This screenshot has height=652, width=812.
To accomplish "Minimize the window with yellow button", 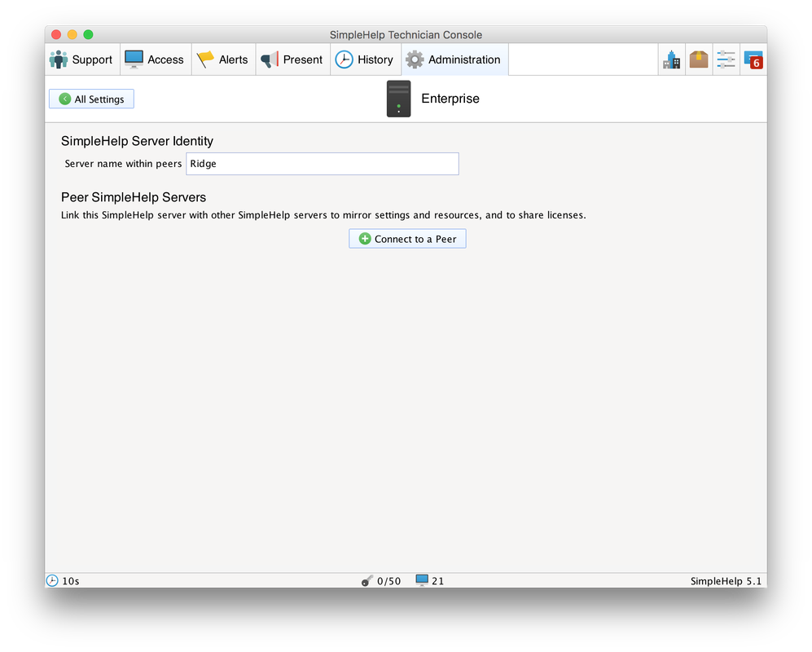I will click(x=72, y=35).
